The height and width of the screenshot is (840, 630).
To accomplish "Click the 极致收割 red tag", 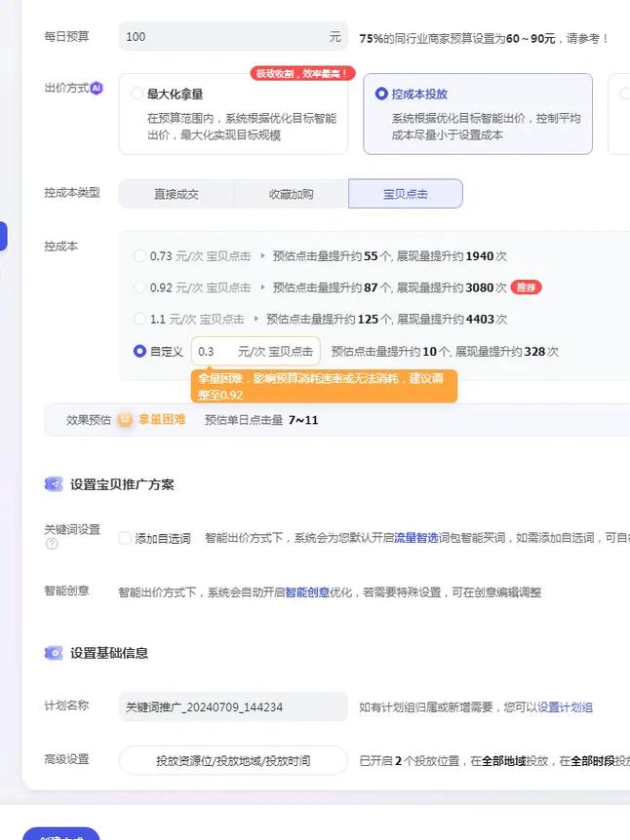I will point(302,73).
